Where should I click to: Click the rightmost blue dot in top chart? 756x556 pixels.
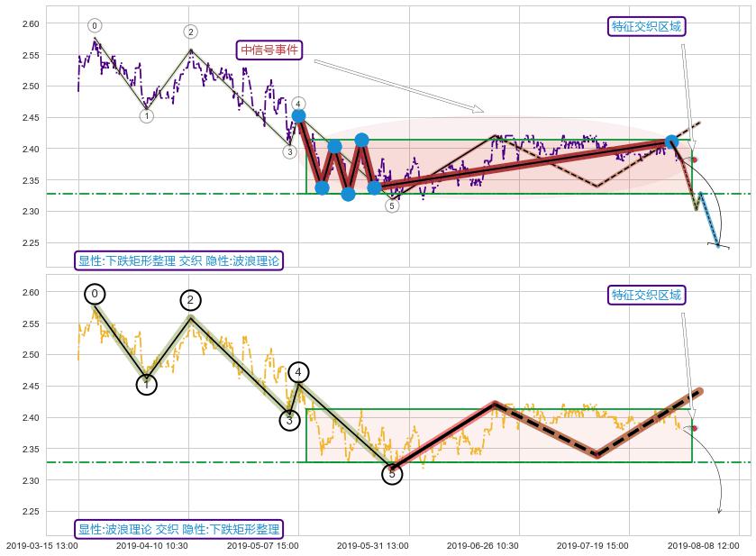671,141
